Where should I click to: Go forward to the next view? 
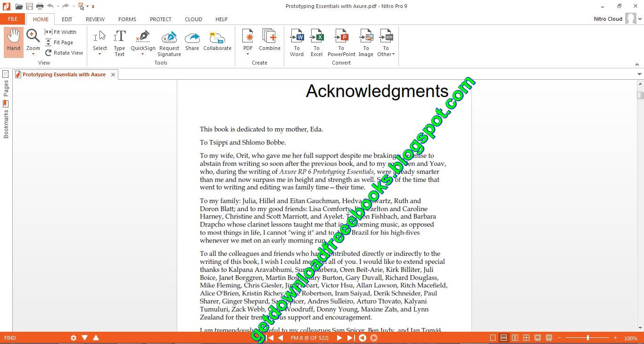click(374, 338)
